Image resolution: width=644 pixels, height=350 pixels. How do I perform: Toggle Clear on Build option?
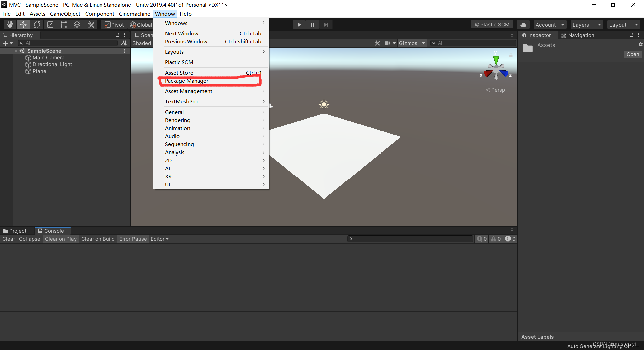(98, 239)
